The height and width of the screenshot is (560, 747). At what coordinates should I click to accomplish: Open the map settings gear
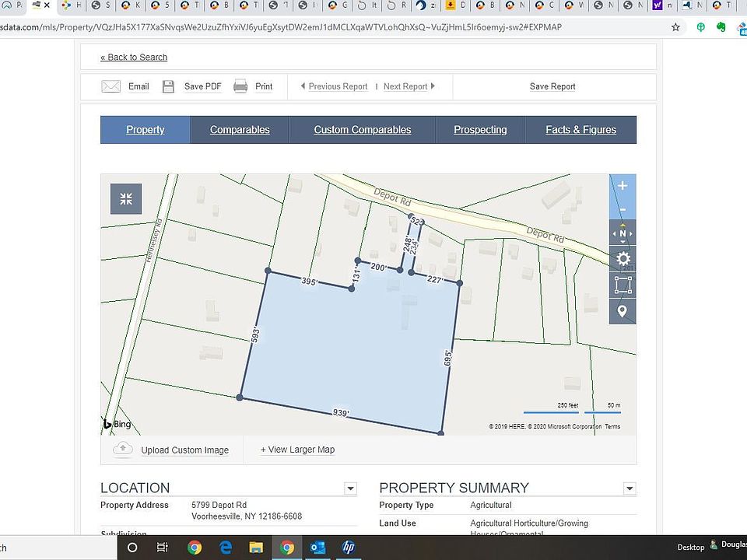tap(622, 258)
